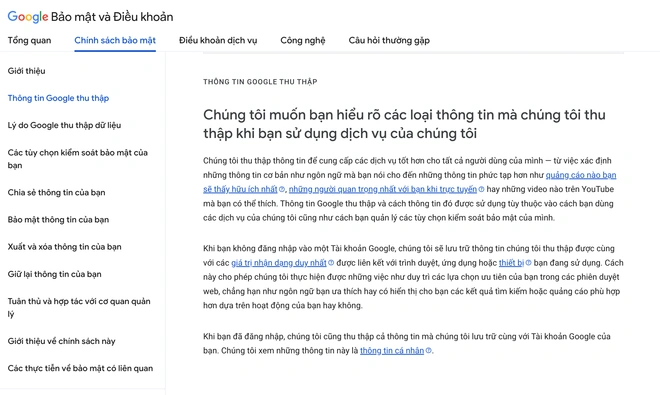Open Các thực tiễn về bảo mật liên quan
Screen dimensions: 660x395
click(80, 368)
